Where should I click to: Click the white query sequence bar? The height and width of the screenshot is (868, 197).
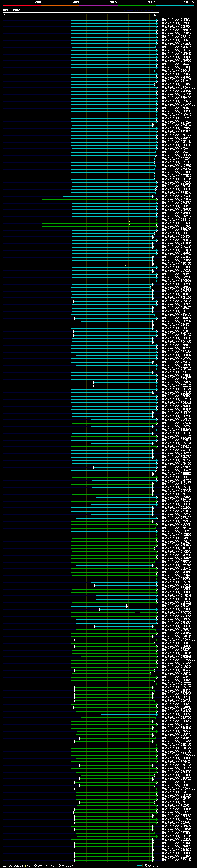[81, 13]
